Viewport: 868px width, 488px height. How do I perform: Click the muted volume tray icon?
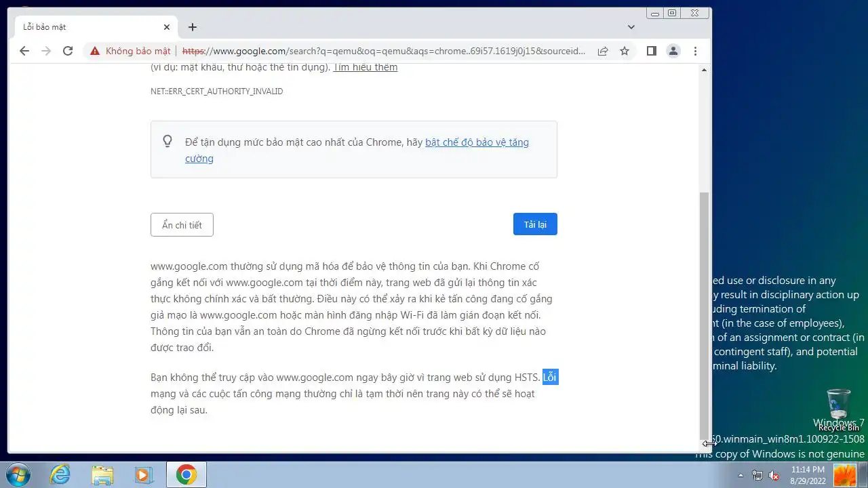point(774,475)
